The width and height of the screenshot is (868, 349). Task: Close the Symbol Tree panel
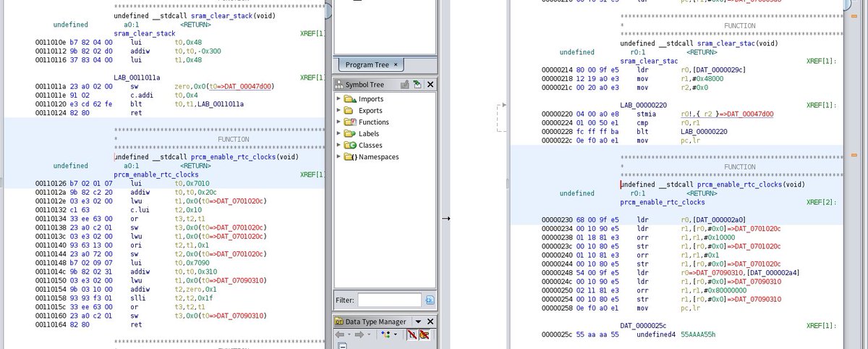[430, 85]
